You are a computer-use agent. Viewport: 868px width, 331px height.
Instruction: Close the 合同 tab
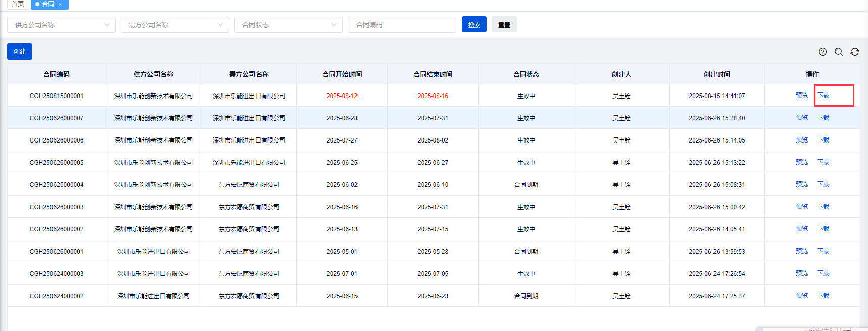60,4
